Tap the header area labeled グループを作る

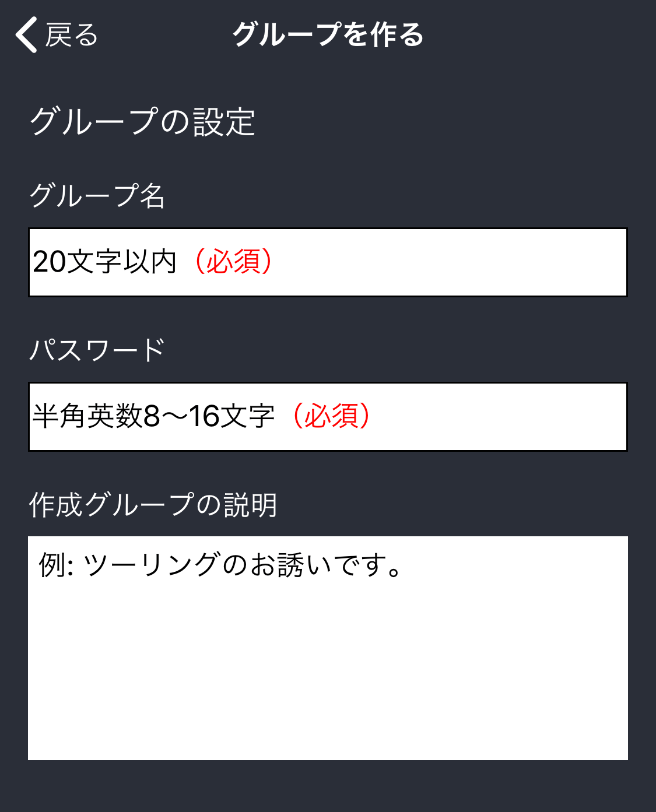[x=328, y=35]
